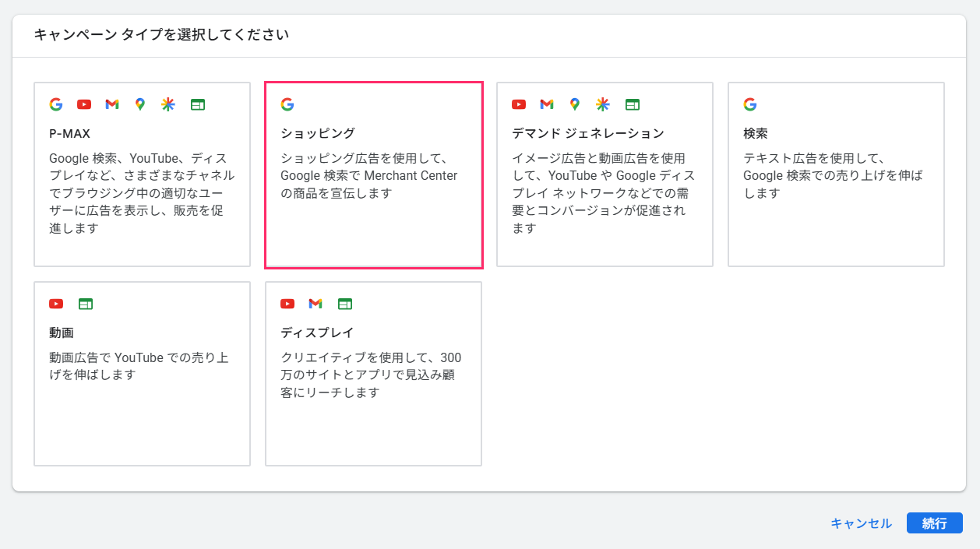
Task: Select the P-MAX campaign title
Action: pos(69,134)
